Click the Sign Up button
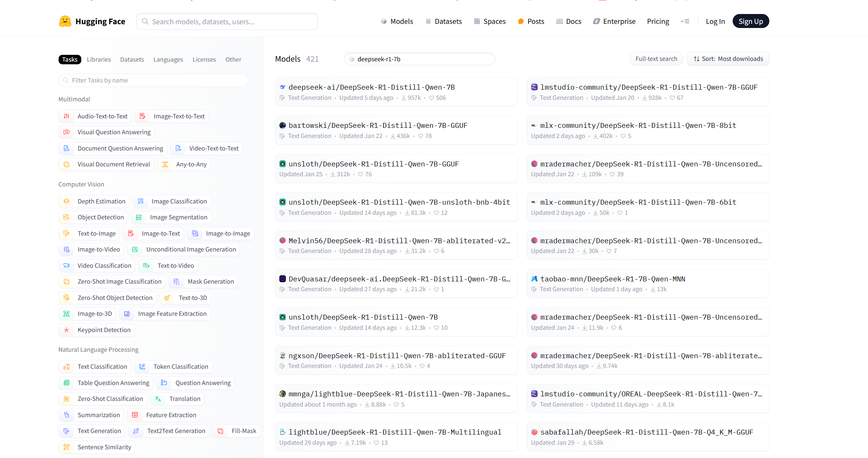 coord(751,21)
